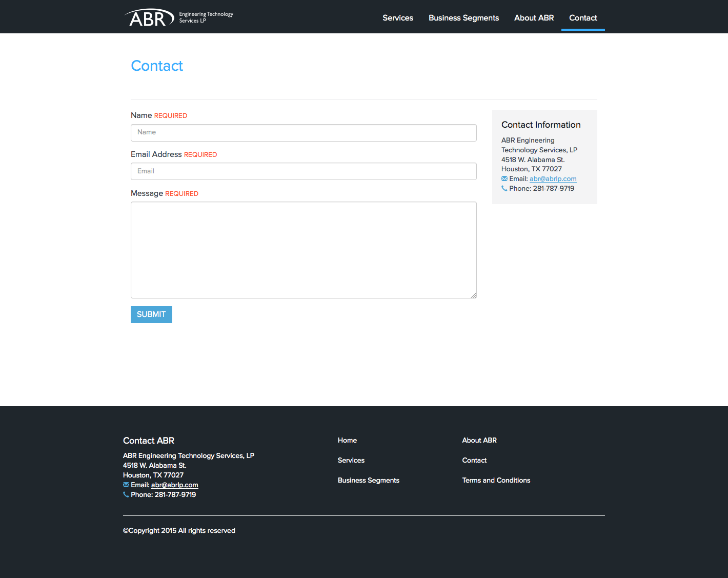Click abr@abrlp.com email link in footer

tap(174, 485)
